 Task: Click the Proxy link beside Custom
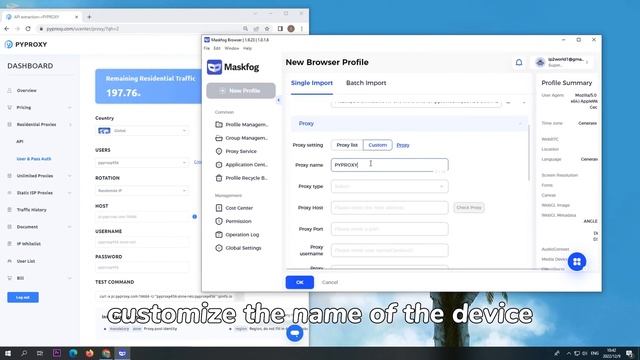403,145
